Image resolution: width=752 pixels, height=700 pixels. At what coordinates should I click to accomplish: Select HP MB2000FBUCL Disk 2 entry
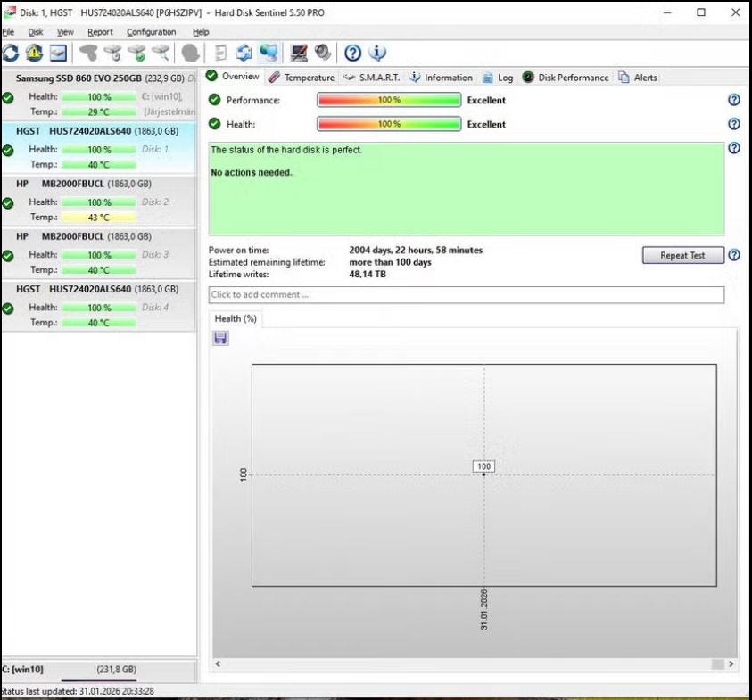pyautogui.click(x=99, y=201)
